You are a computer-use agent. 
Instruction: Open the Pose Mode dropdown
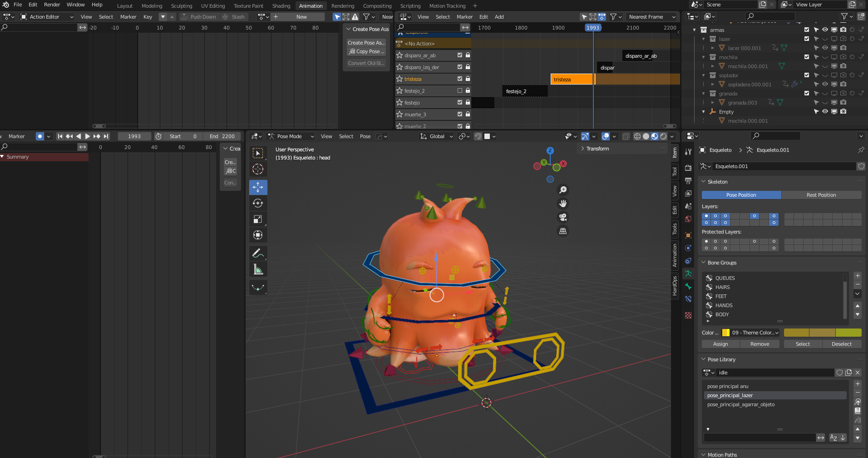tap(291, 136)
